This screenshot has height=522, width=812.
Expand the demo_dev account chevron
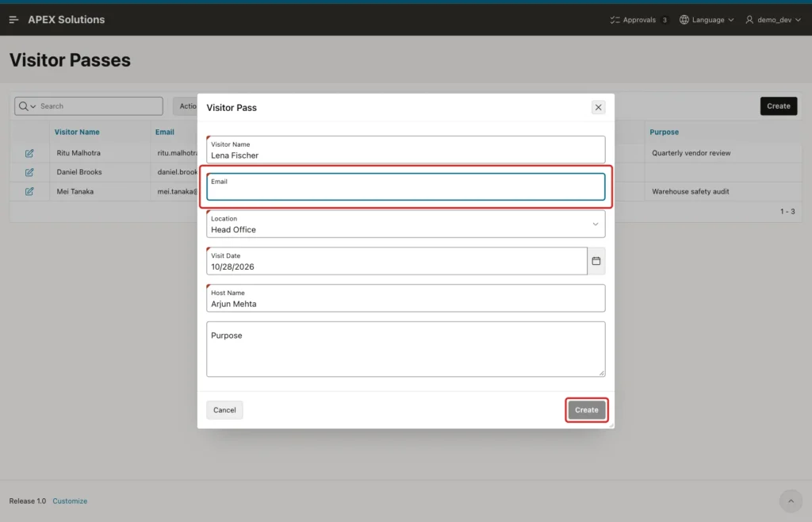point(798,20)
